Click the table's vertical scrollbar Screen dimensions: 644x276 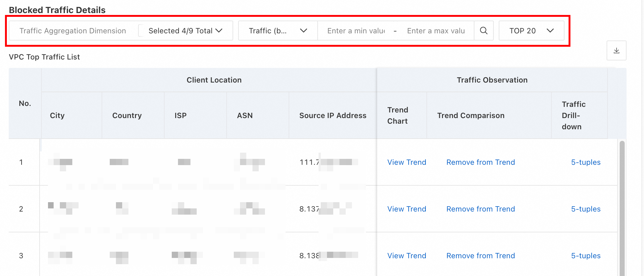[x=622, y=206]
